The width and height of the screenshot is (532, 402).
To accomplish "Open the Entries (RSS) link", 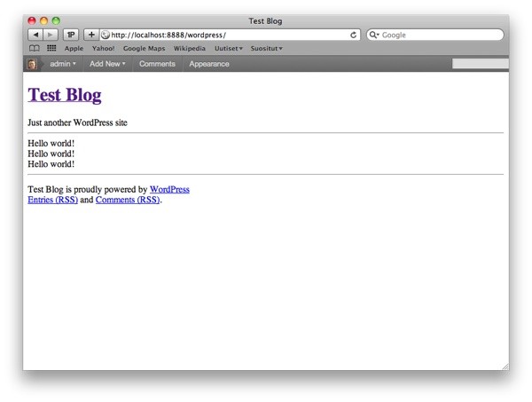I will [x=52, y=200].
